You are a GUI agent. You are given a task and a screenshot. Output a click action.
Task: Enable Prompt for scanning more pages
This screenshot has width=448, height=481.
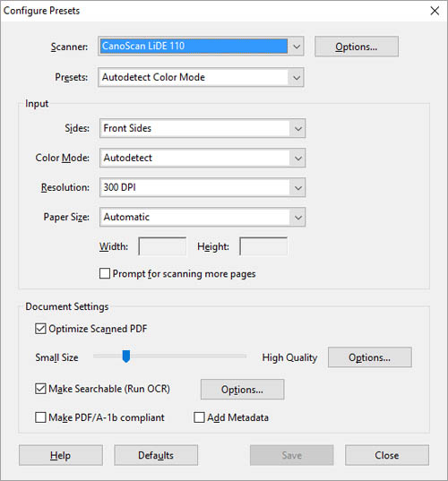click(x=105, y=273)
